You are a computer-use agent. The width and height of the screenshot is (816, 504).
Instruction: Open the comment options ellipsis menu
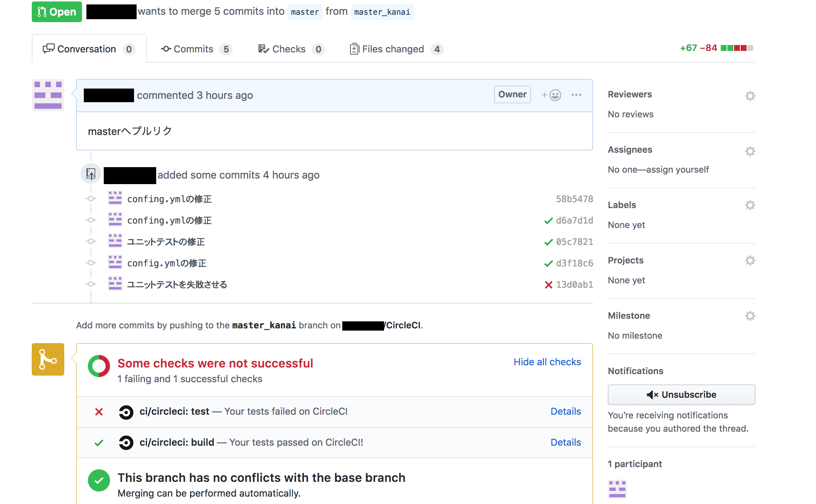(x=576, y=95)
